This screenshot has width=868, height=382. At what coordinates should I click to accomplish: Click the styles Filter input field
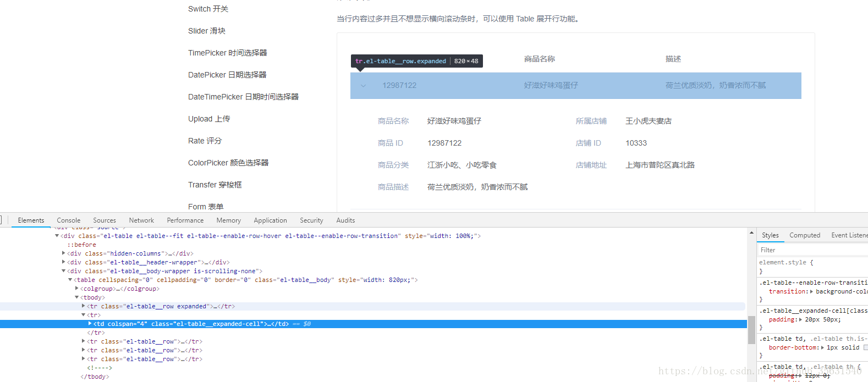[812, 250]
